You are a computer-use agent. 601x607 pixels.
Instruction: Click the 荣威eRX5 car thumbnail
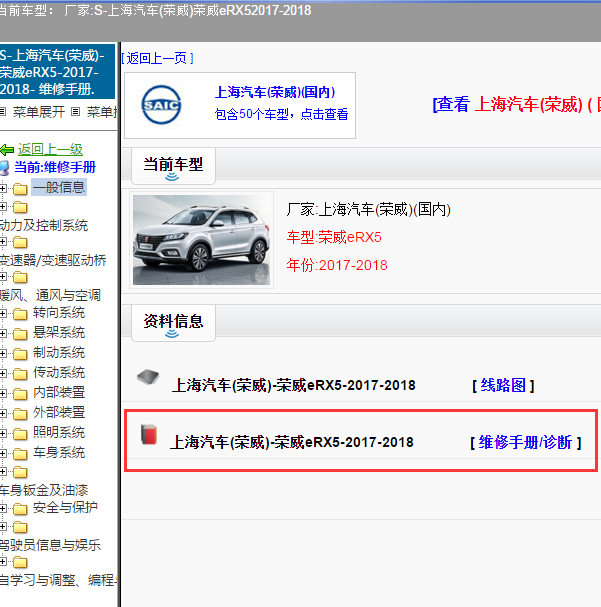(x=202, y=240)
